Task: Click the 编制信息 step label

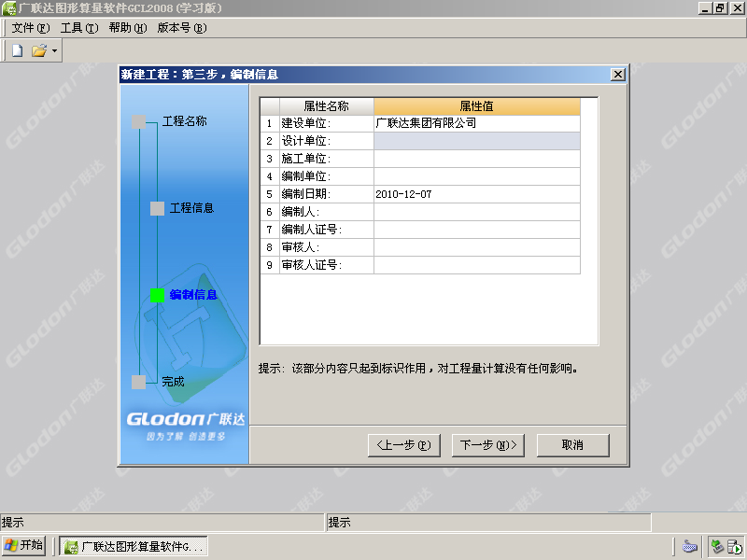Action: click(x=193, y=295)
